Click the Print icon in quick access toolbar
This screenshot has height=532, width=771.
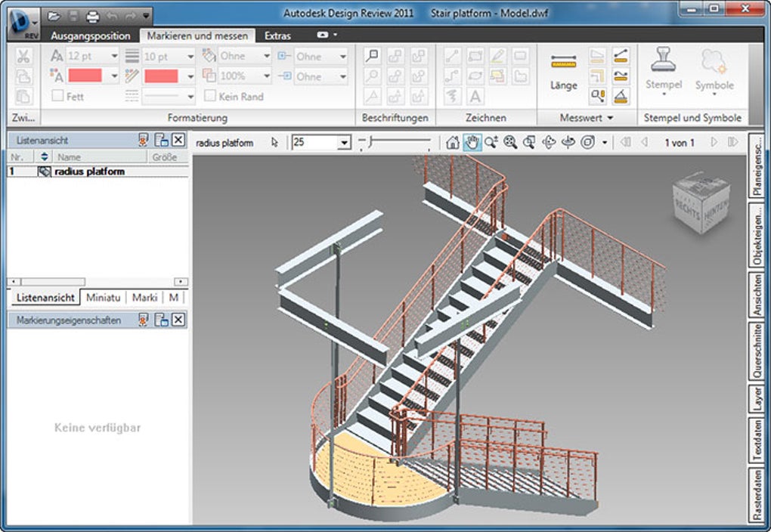click(x=92, y=15)
